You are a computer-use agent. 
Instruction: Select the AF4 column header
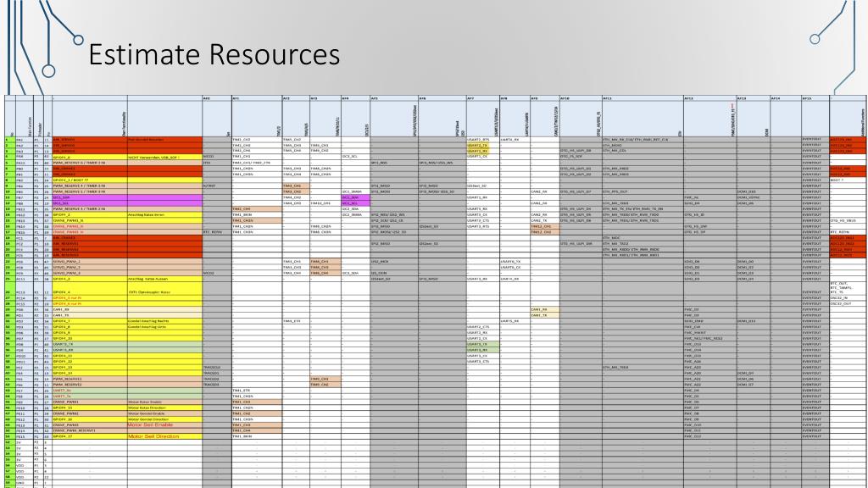tap(355, 98)
